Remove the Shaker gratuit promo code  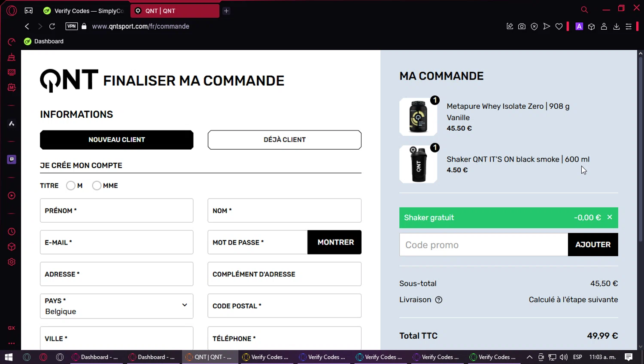coord(610,217)
